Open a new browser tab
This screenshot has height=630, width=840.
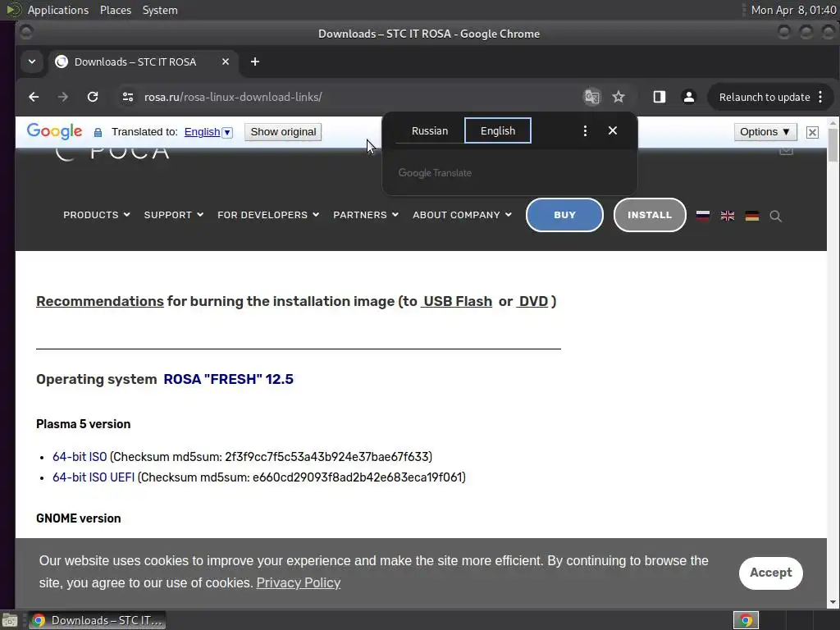[255, 62]
